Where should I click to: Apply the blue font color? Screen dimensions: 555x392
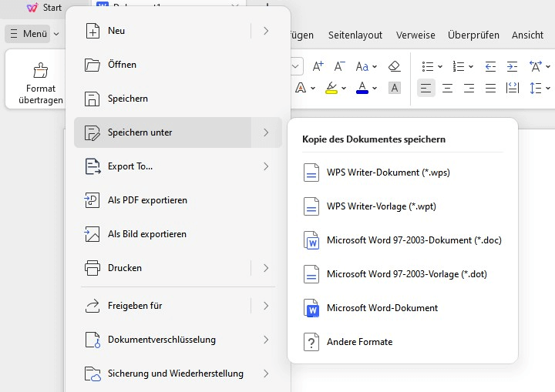pyautogui.click(x=362, y=87)
